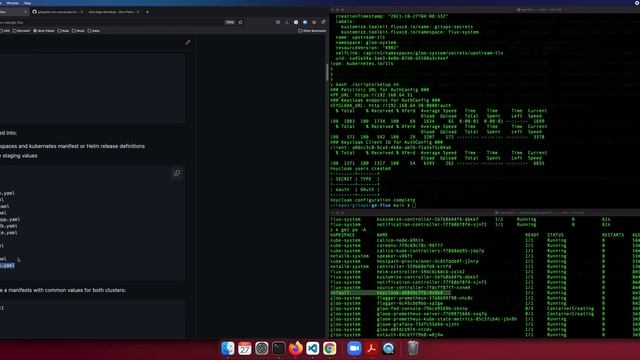Click the STATUS column header in lower terminal

555,235
